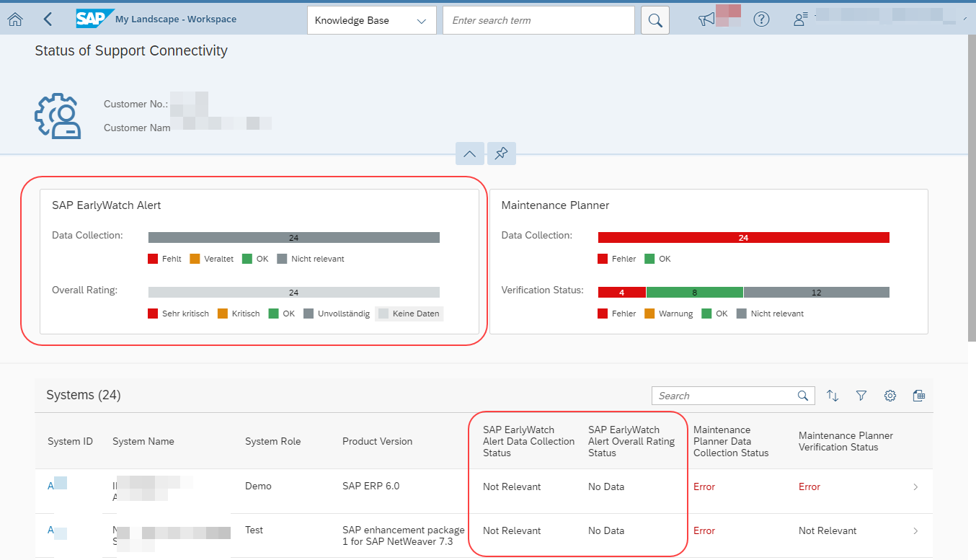976x560 pixels.
Task: Toggle the Fehlt legend entry
Action: 164,259
